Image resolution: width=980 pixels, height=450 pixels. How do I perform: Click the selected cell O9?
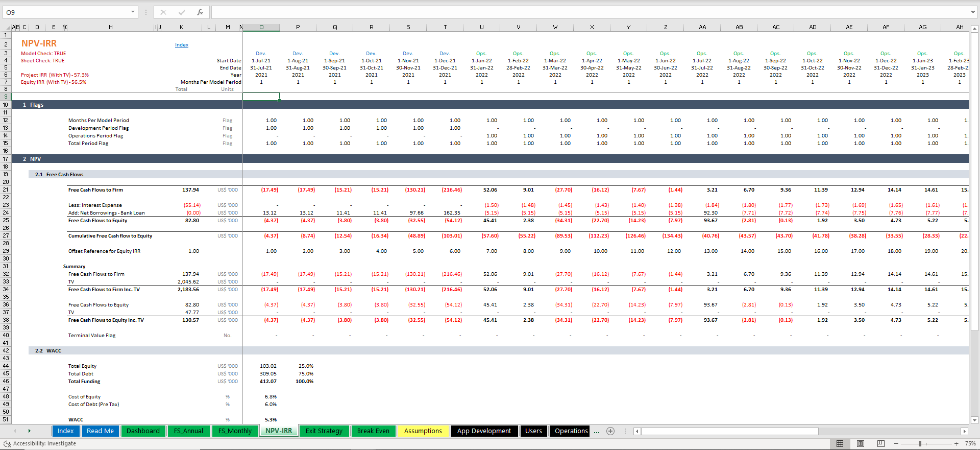(261, 97)
